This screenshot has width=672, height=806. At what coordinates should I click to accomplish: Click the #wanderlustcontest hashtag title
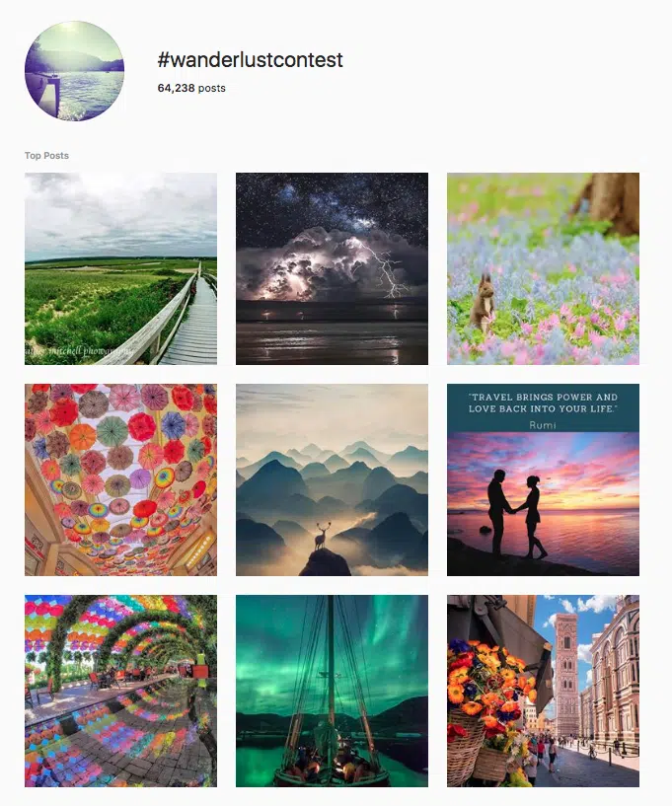[250, 60]
